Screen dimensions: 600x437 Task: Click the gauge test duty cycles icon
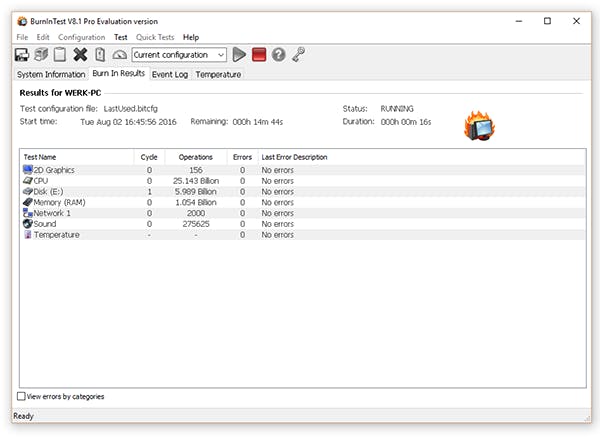[119, 55]
